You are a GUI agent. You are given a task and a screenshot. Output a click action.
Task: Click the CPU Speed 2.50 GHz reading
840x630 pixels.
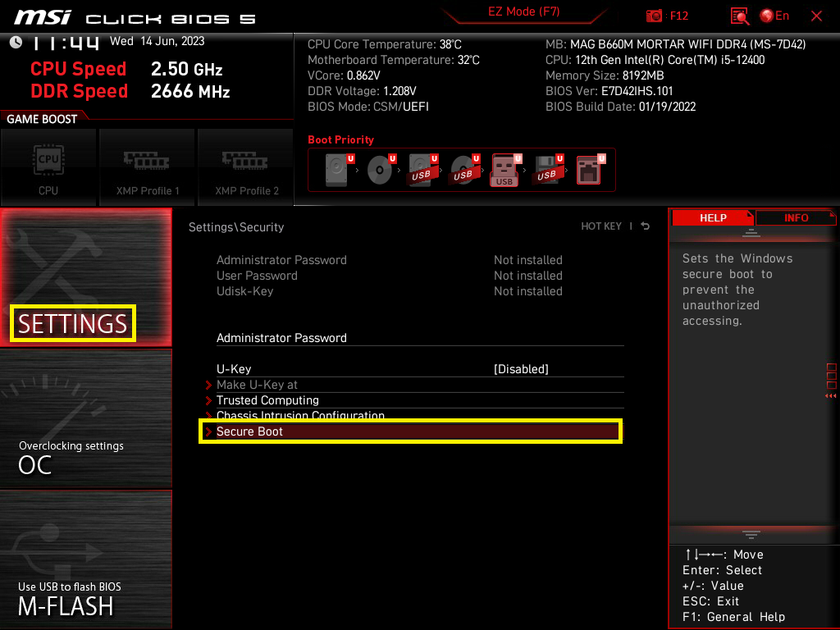pos(126,69)
